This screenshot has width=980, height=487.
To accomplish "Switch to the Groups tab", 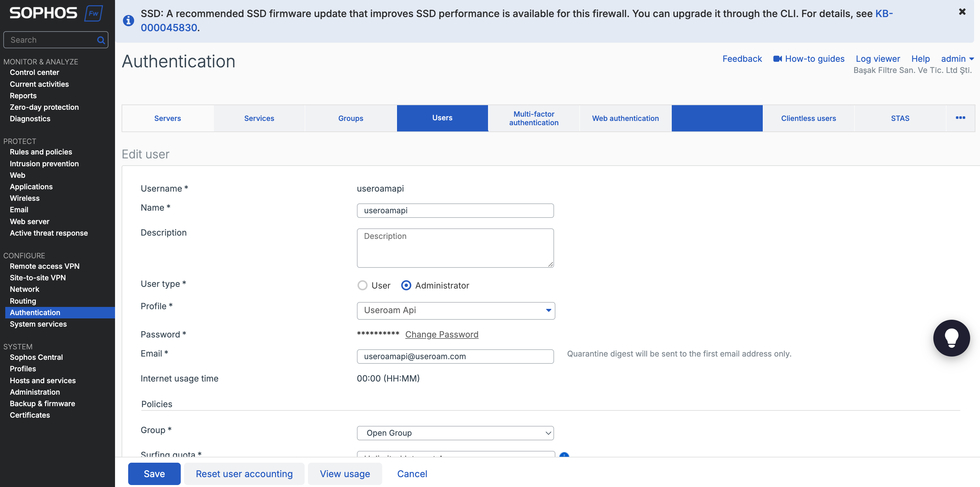I will [x=351, y=118].
